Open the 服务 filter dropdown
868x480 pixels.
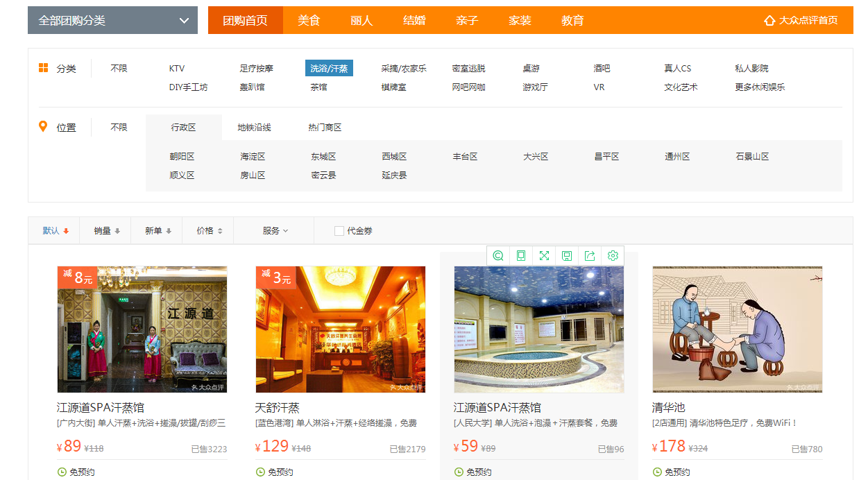(275, 231)
